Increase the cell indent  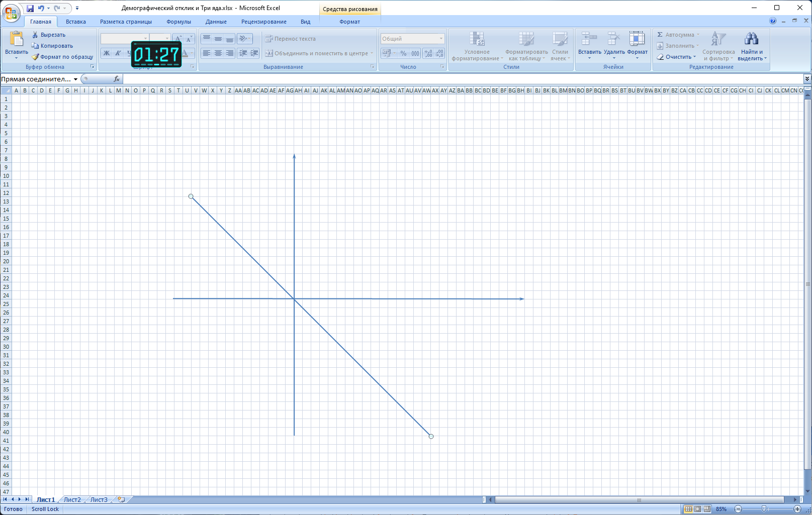[x=254, y=53]
